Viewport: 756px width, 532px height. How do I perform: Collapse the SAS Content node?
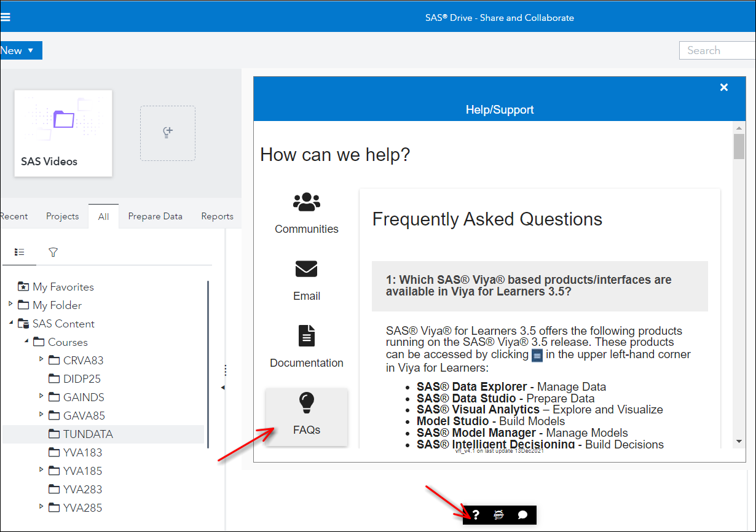[x=10, y=323]
